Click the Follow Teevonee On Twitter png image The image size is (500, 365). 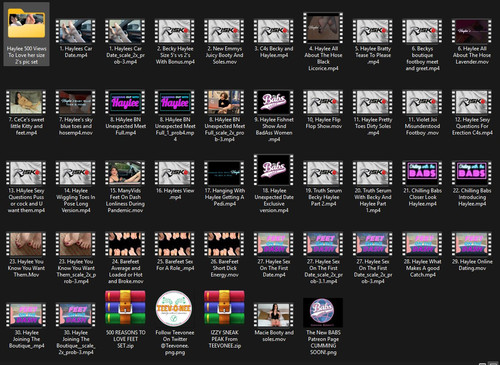pyautogui.click(x=174, y=308)
